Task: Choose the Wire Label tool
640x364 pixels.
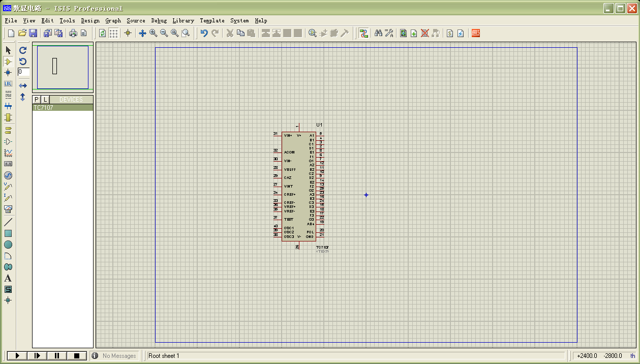Action: [8, 84]
